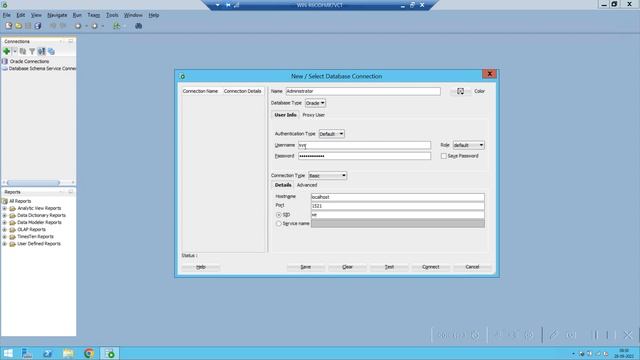Open File Explorer from the taskbar
Viewport: 640px width, 360px height.
tap(68, 353)
